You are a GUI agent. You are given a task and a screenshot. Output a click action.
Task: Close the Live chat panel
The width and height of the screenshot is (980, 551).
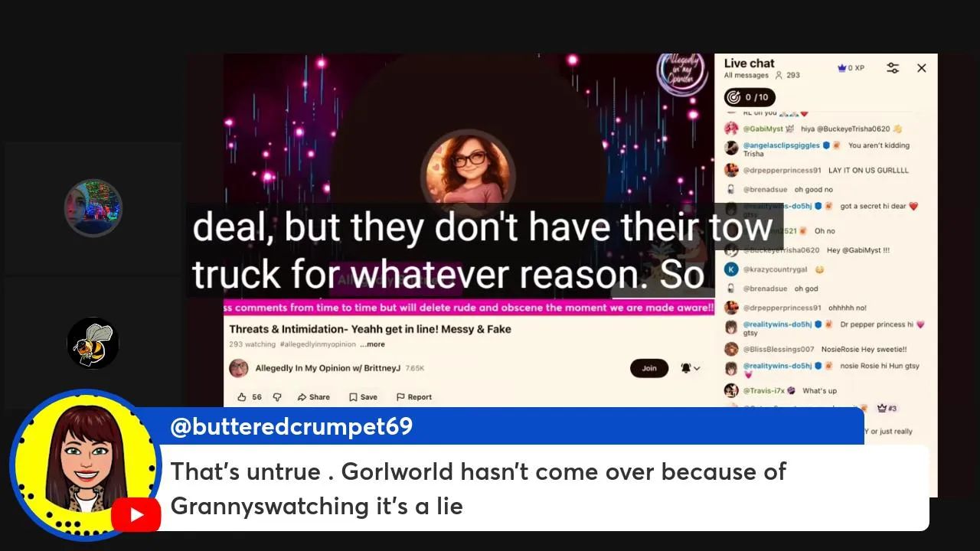click(922, 68)
